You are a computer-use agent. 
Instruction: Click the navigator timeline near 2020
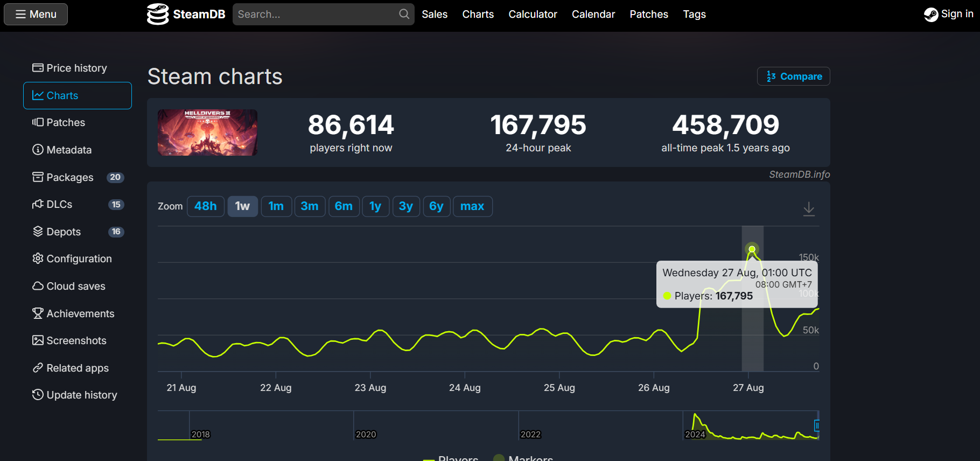pos(366,434)
